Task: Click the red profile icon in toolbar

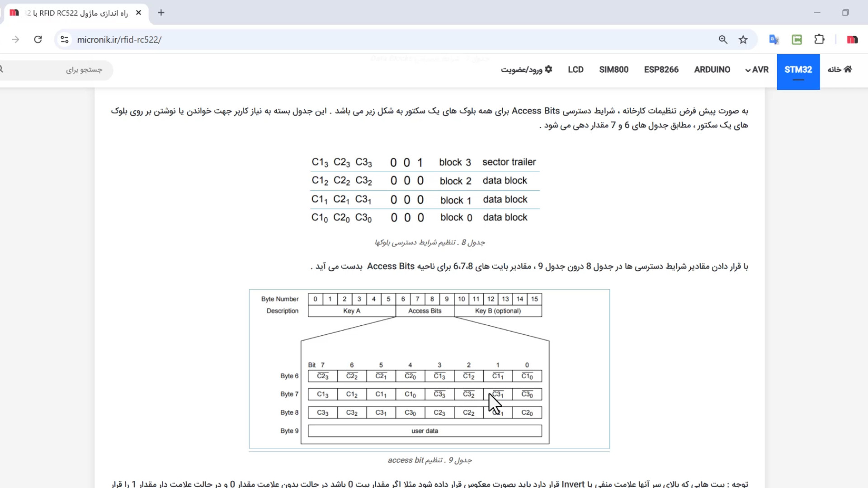Action: [x=852, y=40]
